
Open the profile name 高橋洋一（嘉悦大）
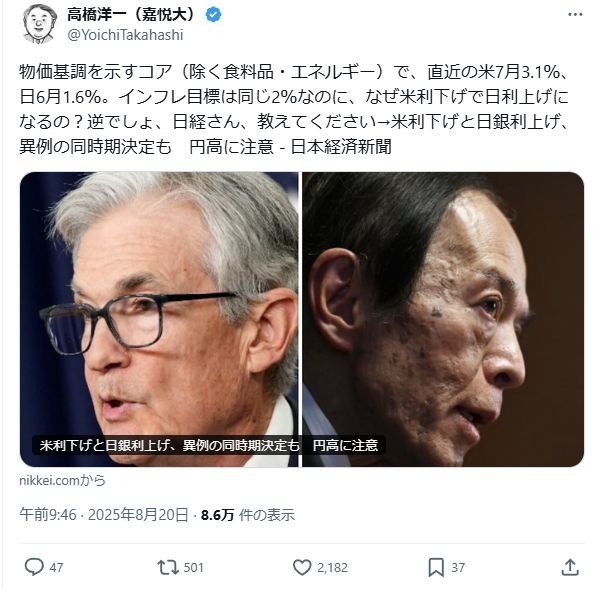tap(131, 15)
